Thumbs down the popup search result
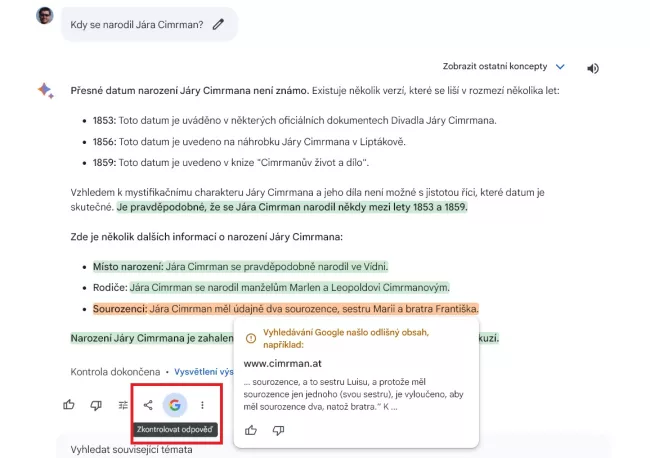 coord(278,430)
